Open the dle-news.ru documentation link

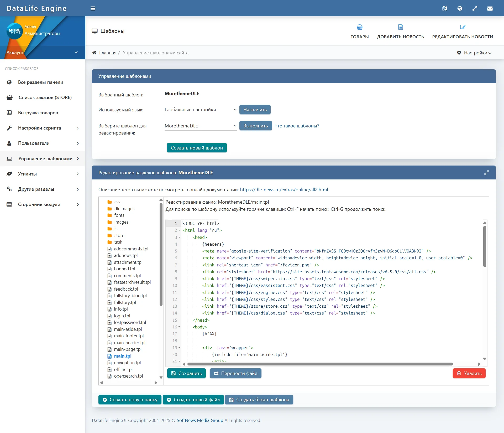pos(284,190)
